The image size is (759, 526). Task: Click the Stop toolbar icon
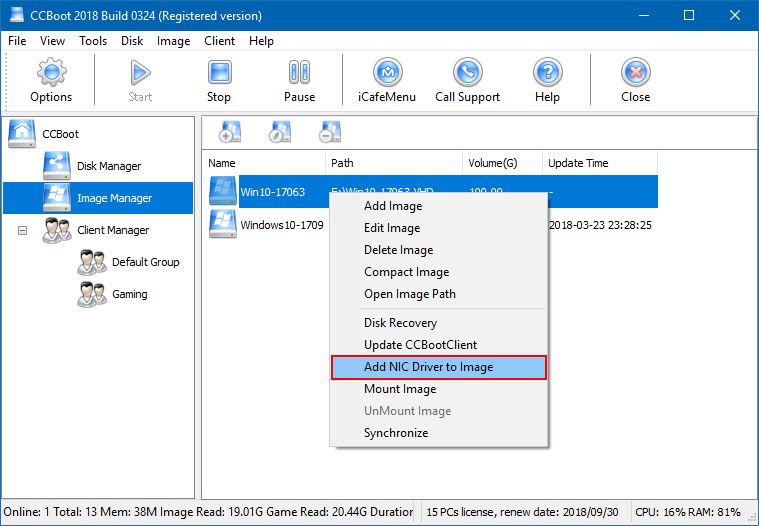(x=220, y=72)
